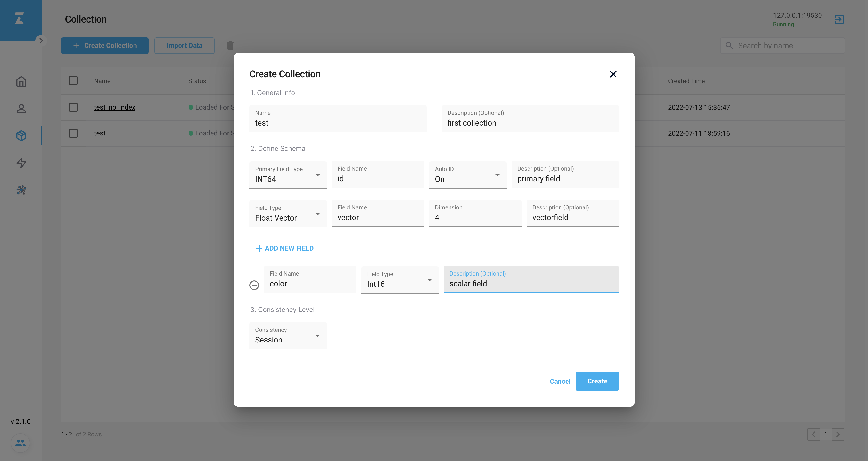Click the Create button in dialog
The height and width of the screenshot is (461, 868).
tap(597, 381)
